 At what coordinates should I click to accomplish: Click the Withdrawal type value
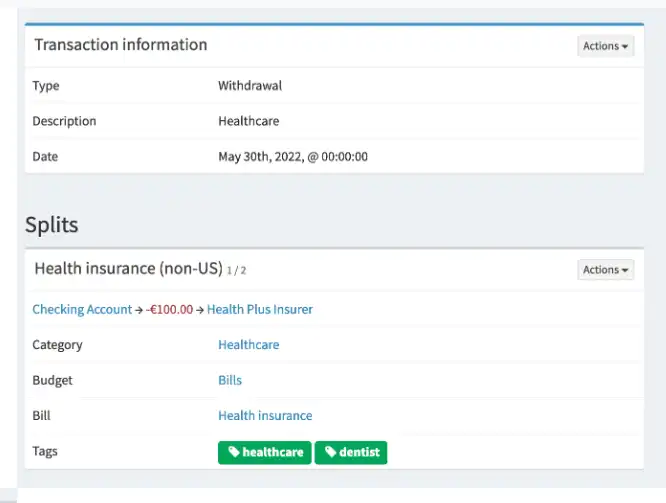click(250, 86)
